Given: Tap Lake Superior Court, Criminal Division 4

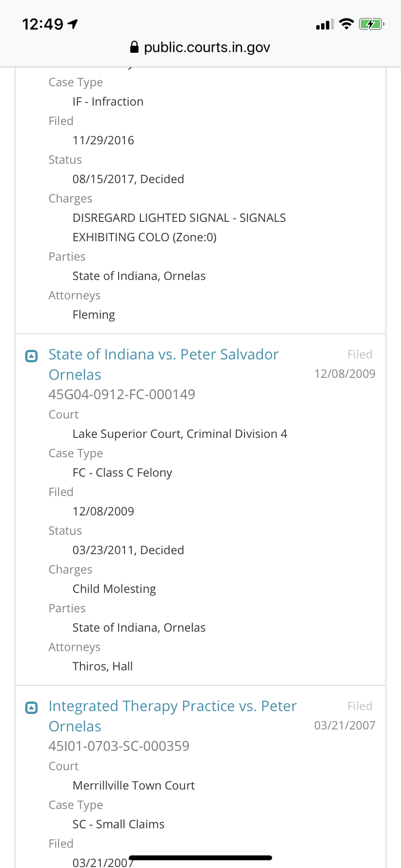Looking at the screenshot, I should click(180, 434).
